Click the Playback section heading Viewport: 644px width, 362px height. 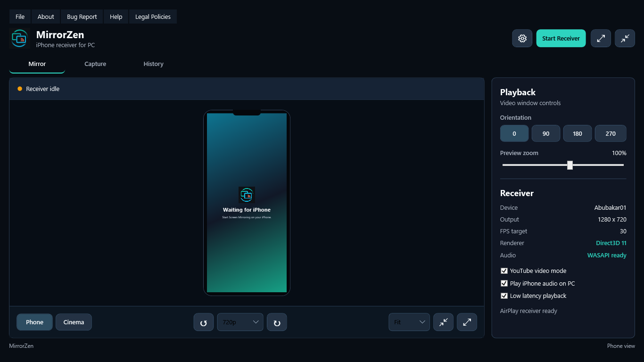518,92
